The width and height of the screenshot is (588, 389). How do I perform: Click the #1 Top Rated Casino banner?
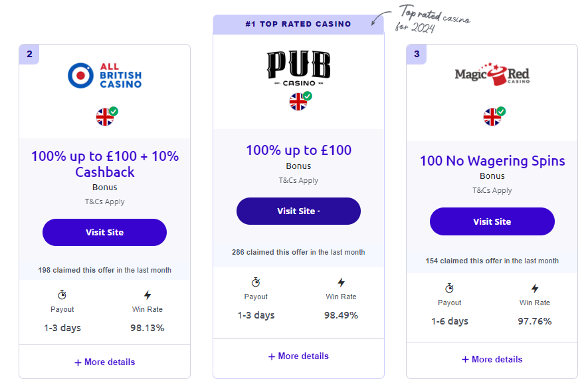(x=298, y=25)
